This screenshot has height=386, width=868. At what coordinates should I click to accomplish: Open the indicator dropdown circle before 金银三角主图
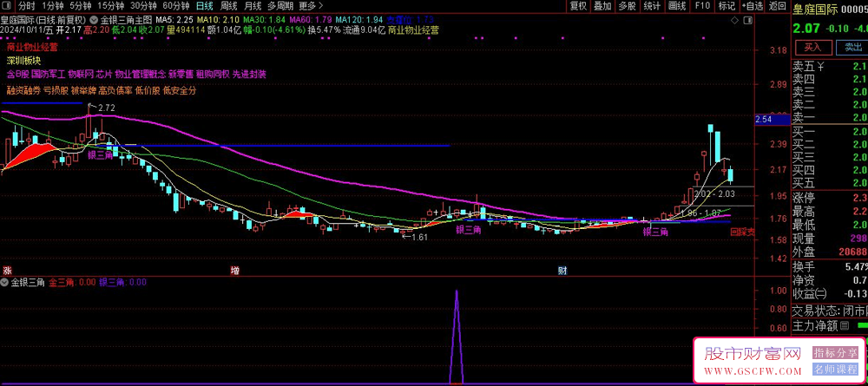click(95, 19)
